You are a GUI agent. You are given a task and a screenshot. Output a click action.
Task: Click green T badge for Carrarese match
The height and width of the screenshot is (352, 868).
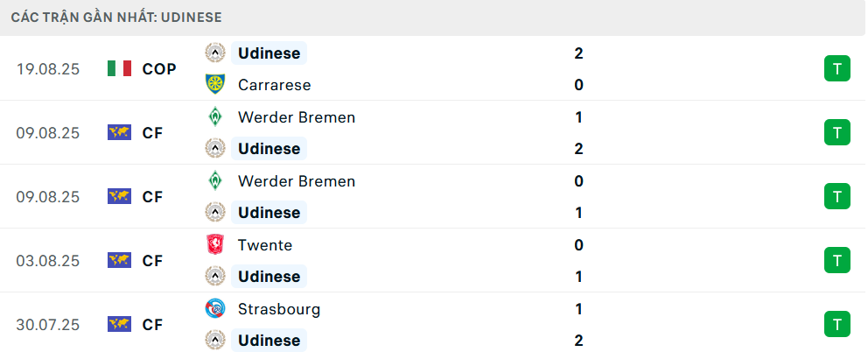tap(836, 69)
